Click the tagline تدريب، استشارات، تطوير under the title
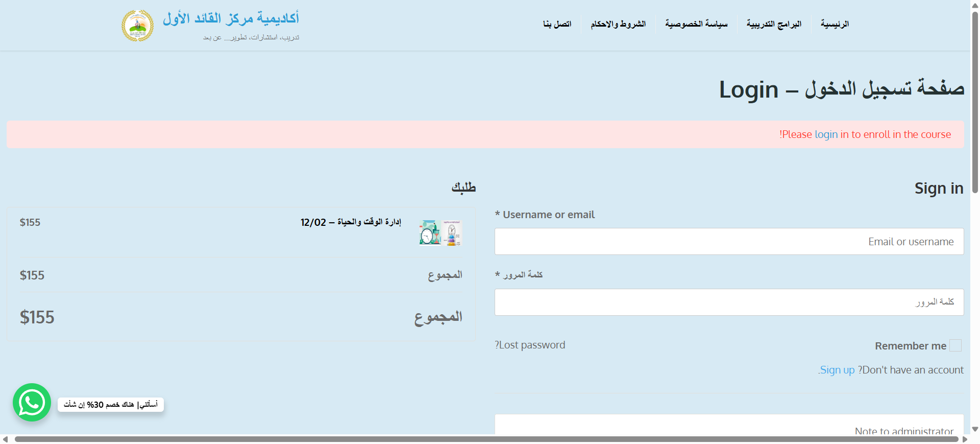This screenshot has height=444, width=980. (251, 37)
